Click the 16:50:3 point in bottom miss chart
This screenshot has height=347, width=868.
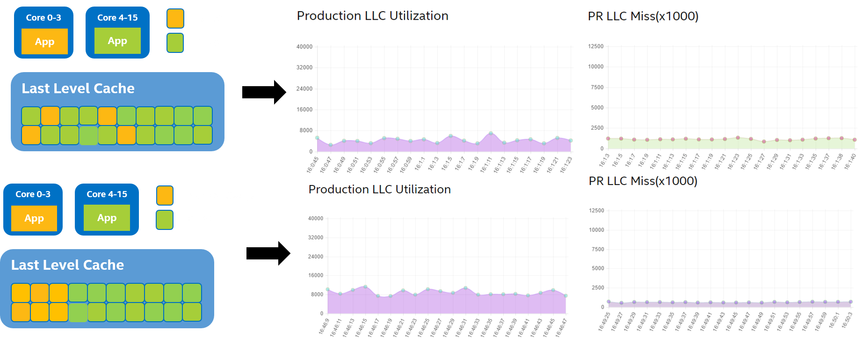point(851,302)
